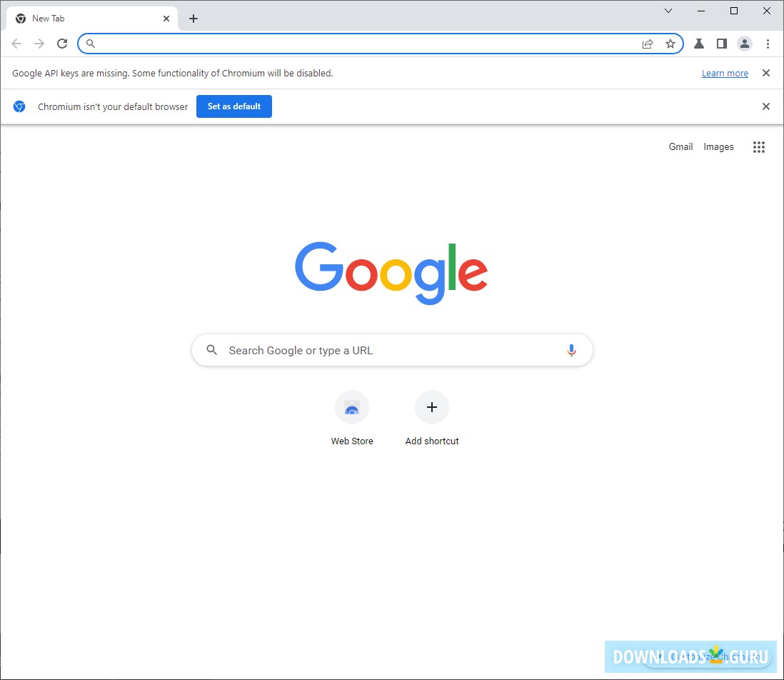The height and width of the screenshot is (680, 784).
Task: Open the three-dot Chromium menu
Action: click(x=768, y=44)
